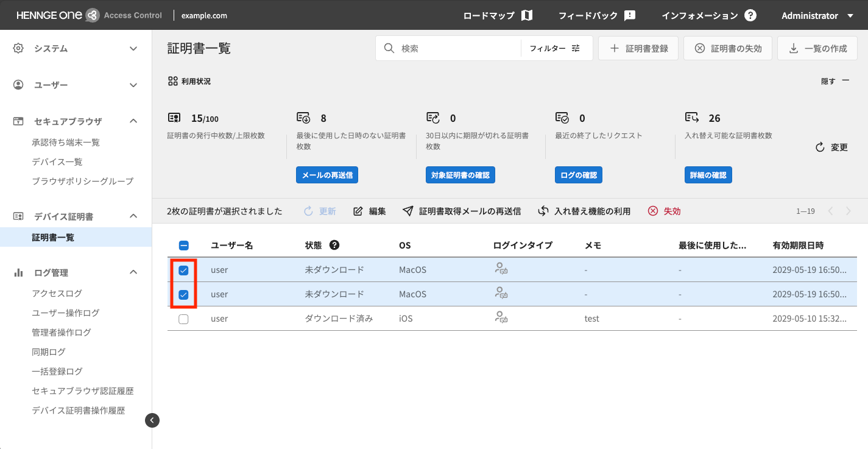The image size is (868, 449).
Task: Click the blue メールの再送信 button
Action: pos(327,175)
